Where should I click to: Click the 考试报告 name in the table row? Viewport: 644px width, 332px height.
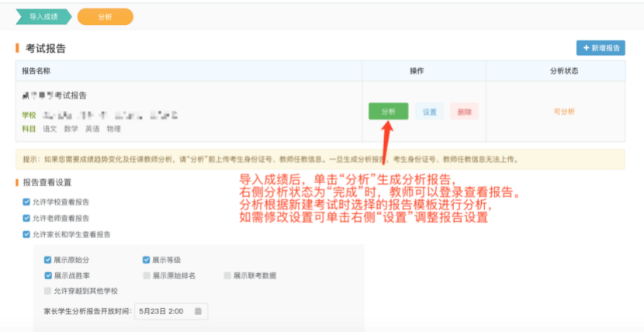tap(70, 95)
